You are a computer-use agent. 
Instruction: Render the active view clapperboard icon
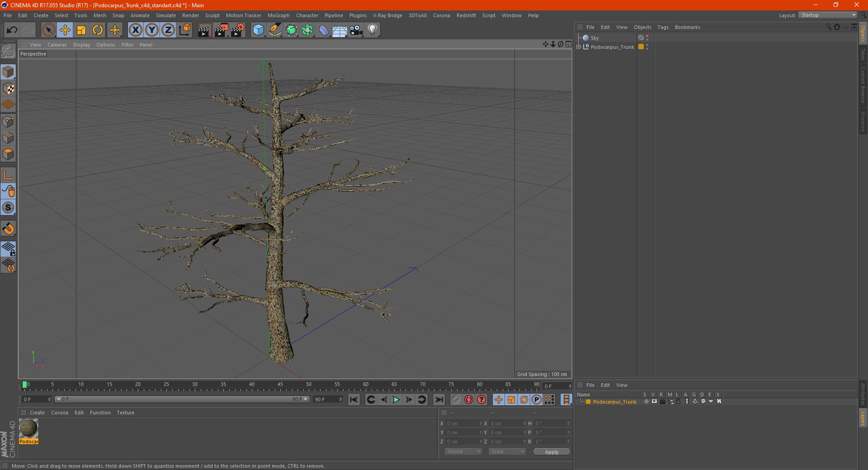click(x=204, y=30)
